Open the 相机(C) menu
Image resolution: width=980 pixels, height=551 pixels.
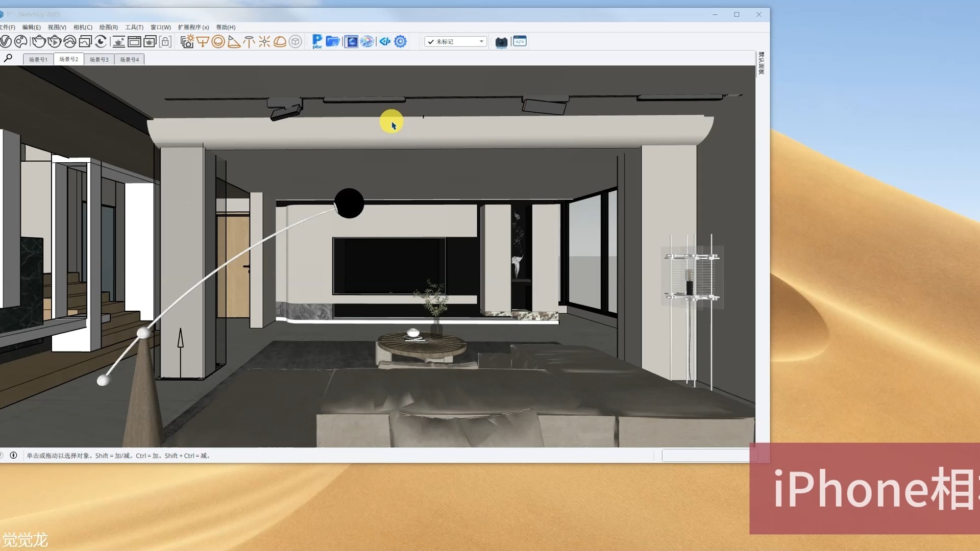tap(83, 27)
